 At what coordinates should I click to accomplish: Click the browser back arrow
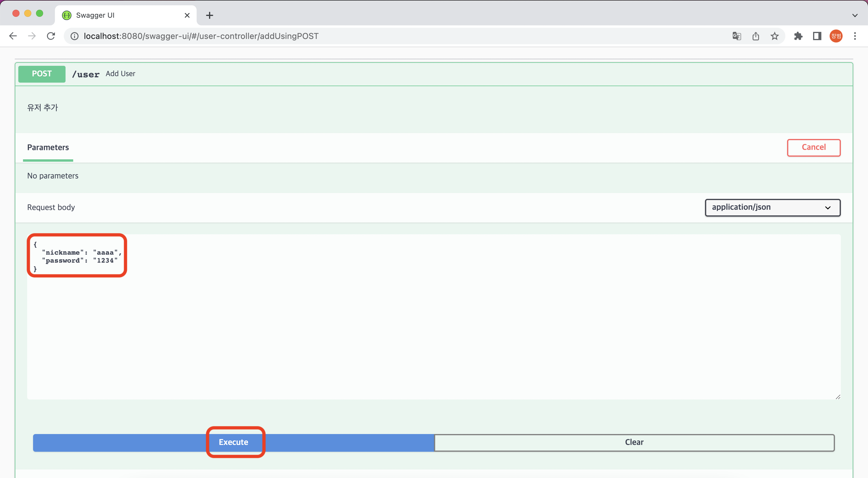coord(13,36)
